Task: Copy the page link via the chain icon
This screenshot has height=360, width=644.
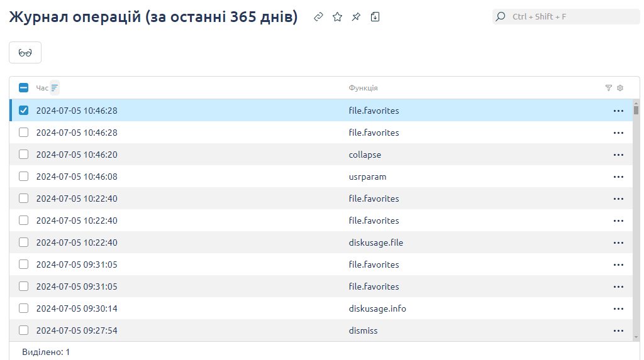Action: tap(318, 17)
